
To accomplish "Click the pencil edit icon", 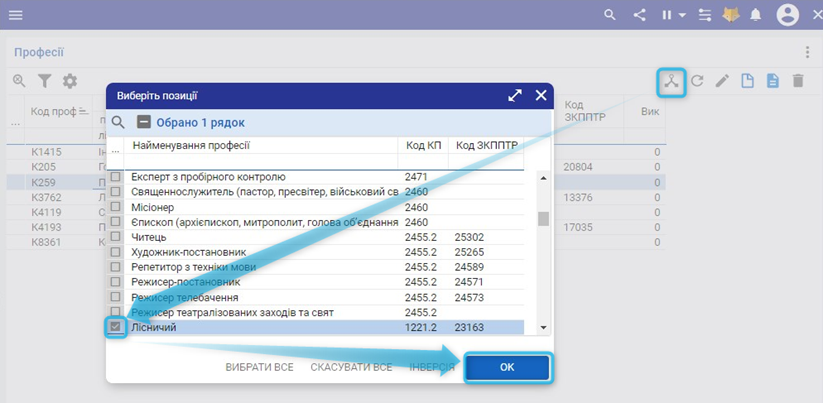I will [x=722, y=81].
